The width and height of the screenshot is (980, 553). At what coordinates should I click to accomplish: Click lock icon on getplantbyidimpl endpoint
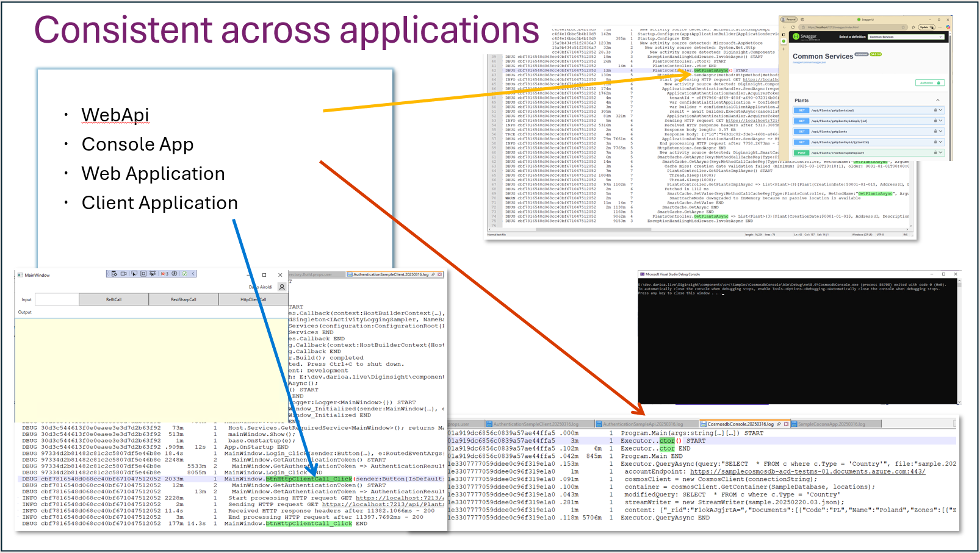(935, 121)
